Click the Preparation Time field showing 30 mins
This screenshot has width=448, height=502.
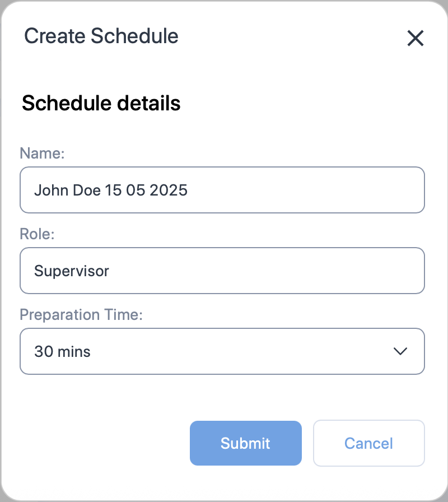click(222, 351)
